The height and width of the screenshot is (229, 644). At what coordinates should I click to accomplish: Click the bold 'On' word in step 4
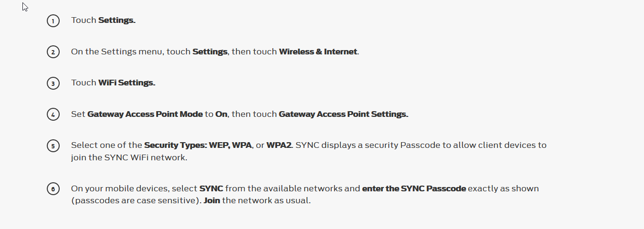[x=221, y=114]
